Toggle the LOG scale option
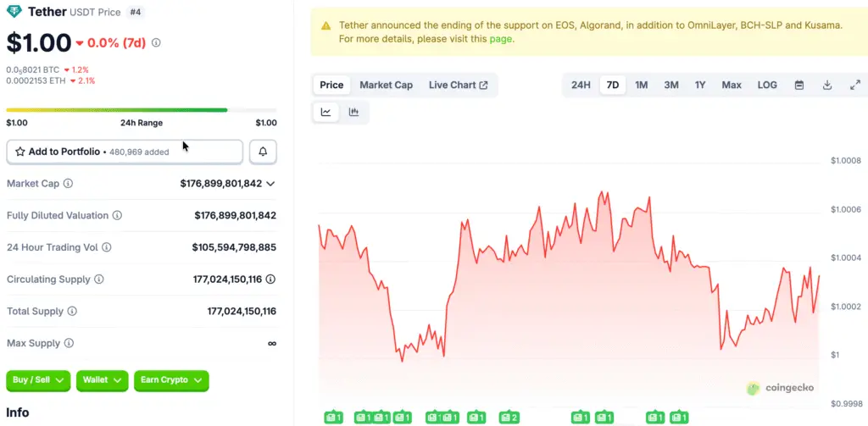868x426 pixels. pyautogui.click(x=766, y=85)
